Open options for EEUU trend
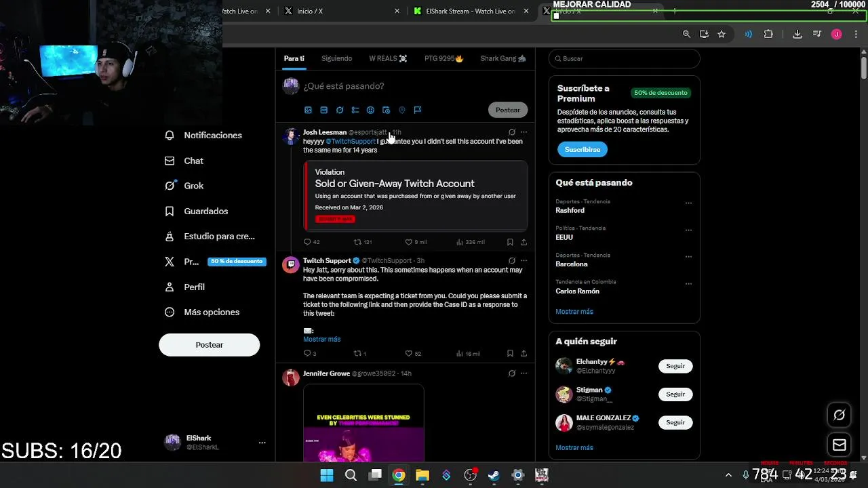The image size is (868, 488). pos(688,230)
